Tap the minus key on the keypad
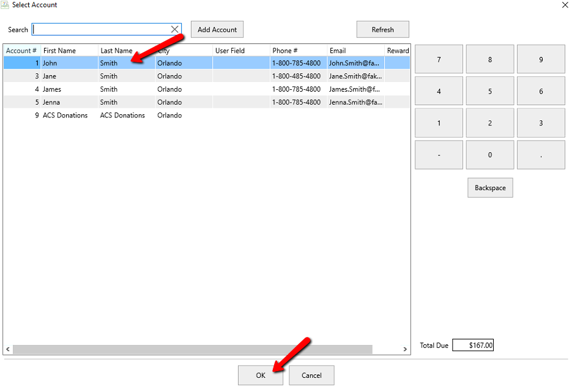Screen dimensions: 572x392 [x=439, y=155]
